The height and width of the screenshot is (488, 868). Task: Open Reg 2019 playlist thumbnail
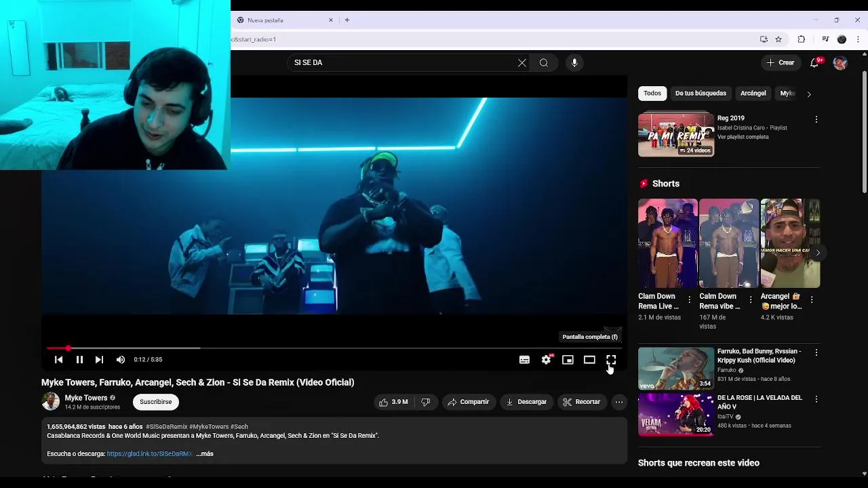point(676,135)
